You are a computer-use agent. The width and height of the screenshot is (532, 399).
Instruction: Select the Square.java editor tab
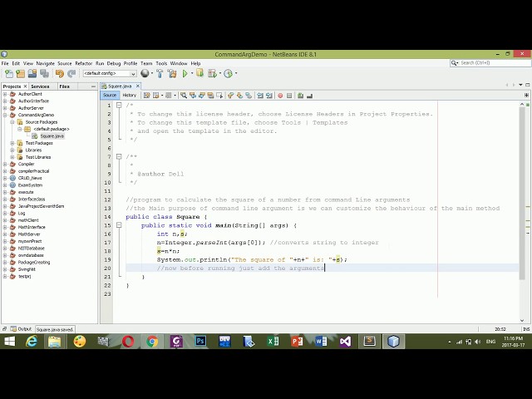(120, 86)
